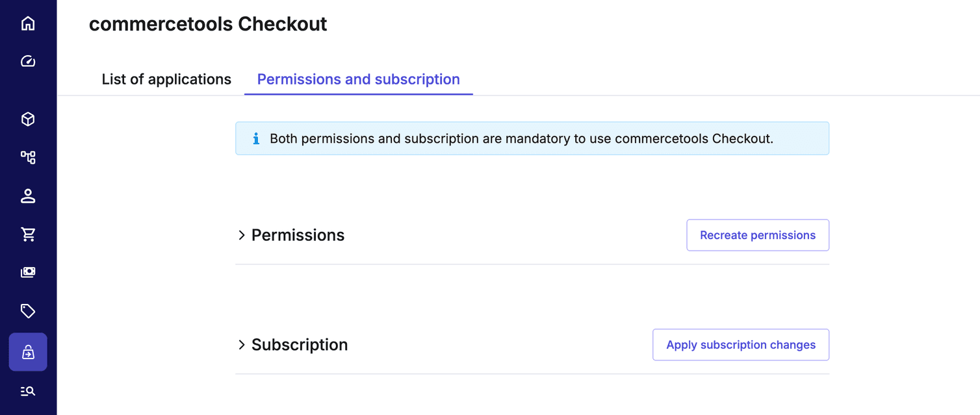The height and width of the screenshot is (415, 980).
Task: Switch to the List of applications tab
Action: tap(166, 79)
